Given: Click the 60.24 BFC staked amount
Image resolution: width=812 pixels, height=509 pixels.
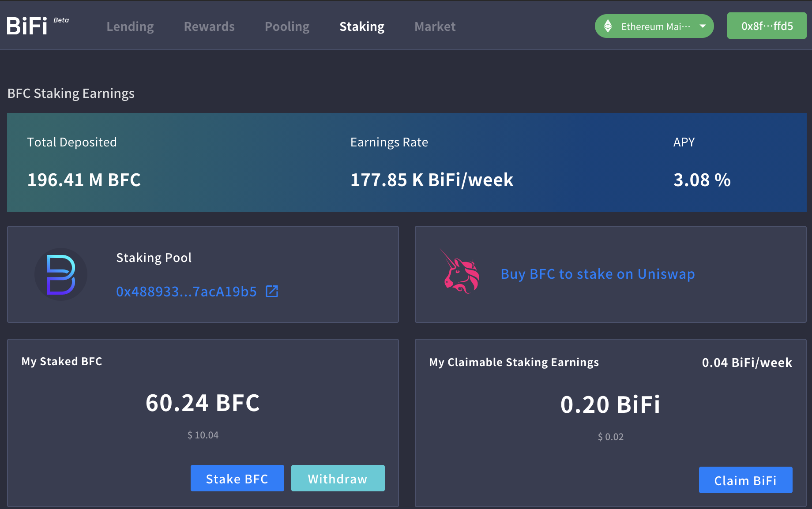Looking at the screenshot, I should coord(203,403).
